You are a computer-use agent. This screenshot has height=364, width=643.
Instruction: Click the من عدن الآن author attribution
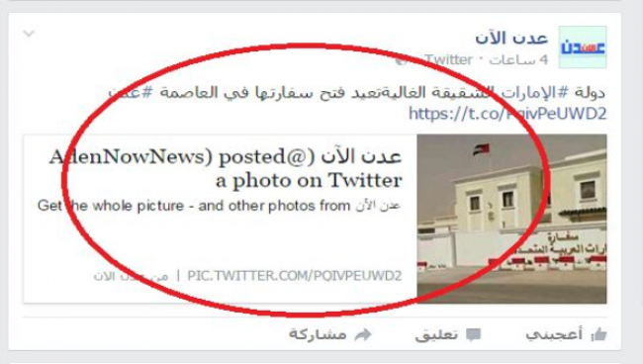click(x=131, y=276)
